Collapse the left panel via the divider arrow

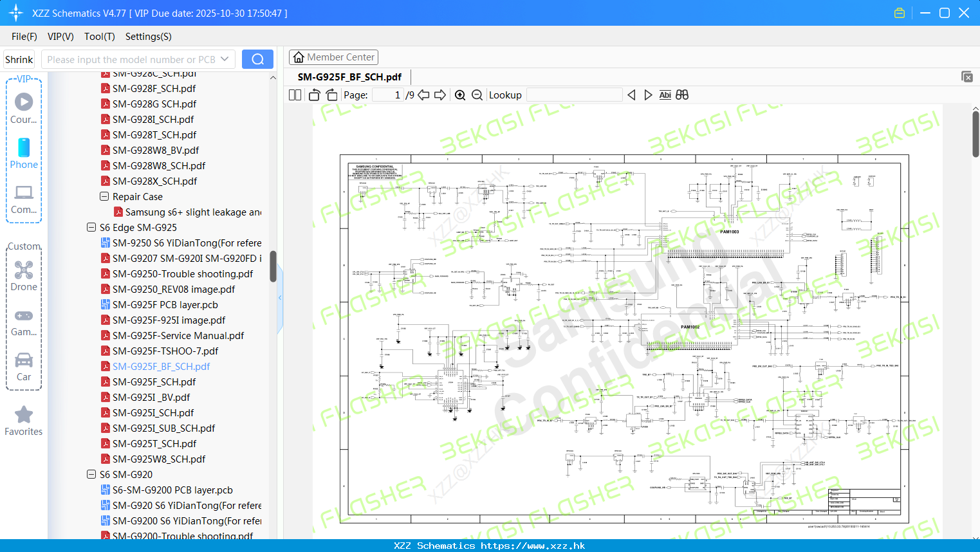(280, 298)
